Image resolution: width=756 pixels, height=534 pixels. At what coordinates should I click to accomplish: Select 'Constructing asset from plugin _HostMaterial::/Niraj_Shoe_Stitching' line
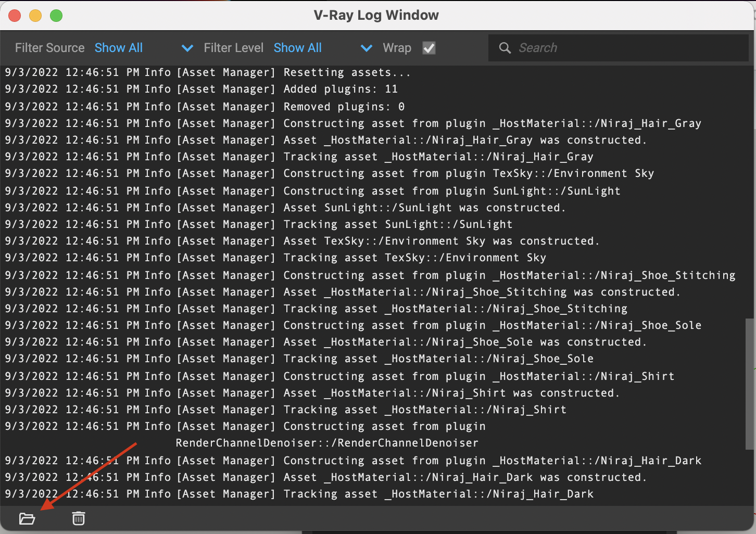[370, 275]
